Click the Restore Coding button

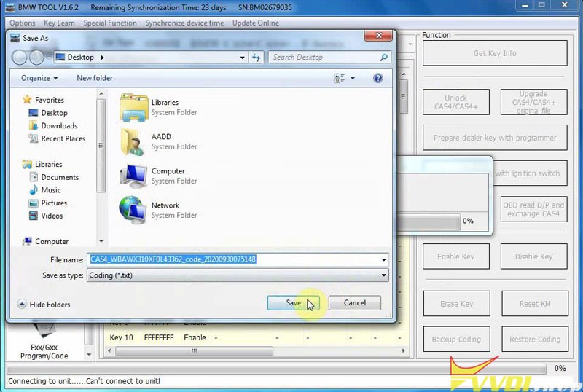(535, 340)
